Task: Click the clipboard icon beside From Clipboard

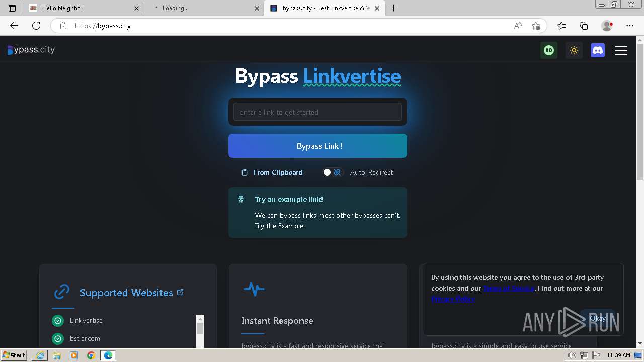Action: (245, 172)
